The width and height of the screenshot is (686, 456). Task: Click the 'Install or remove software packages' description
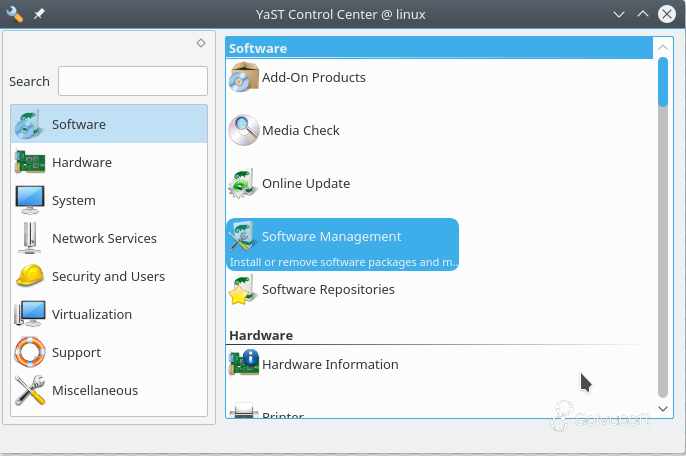pyautogui.click(x=343, y=262)
